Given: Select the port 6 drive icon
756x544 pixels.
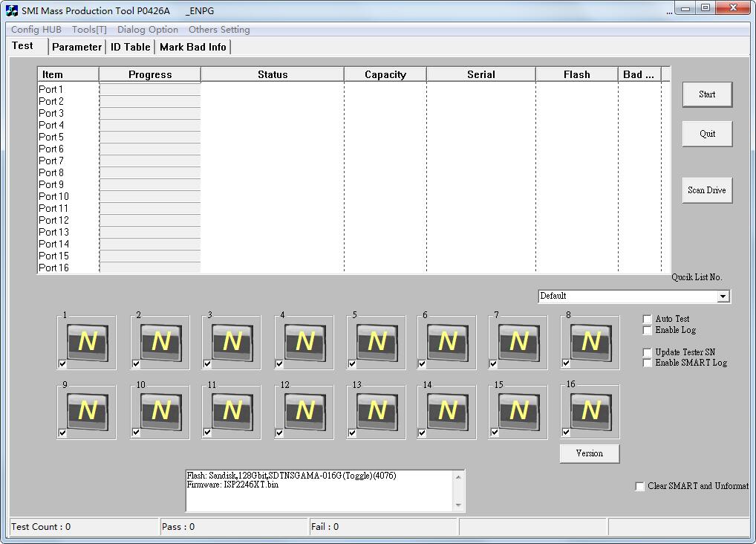Looking at the screenshot, I should [448, 342].
